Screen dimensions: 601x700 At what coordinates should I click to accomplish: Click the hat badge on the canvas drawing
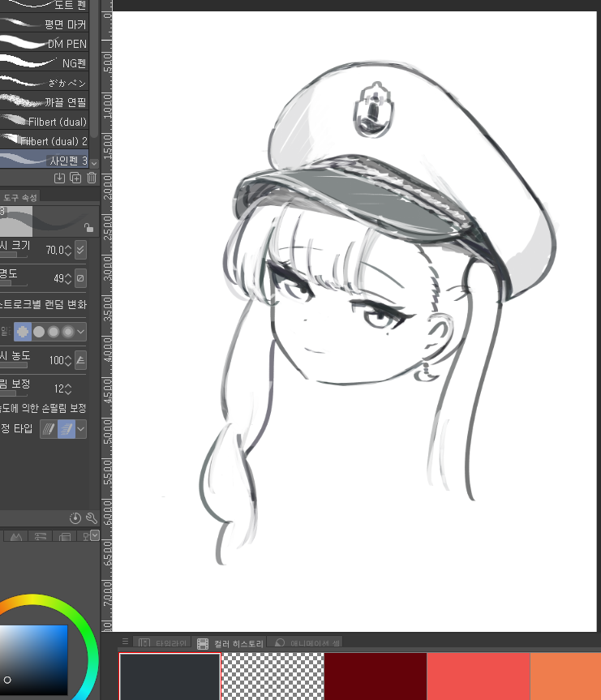click(x=374, y=110)
